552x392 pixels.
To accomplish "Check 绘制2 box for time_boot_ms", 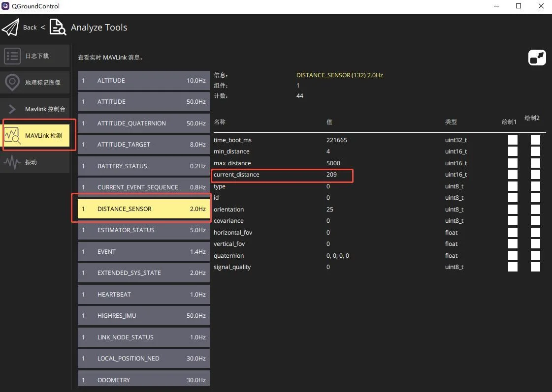I will 535,140.
